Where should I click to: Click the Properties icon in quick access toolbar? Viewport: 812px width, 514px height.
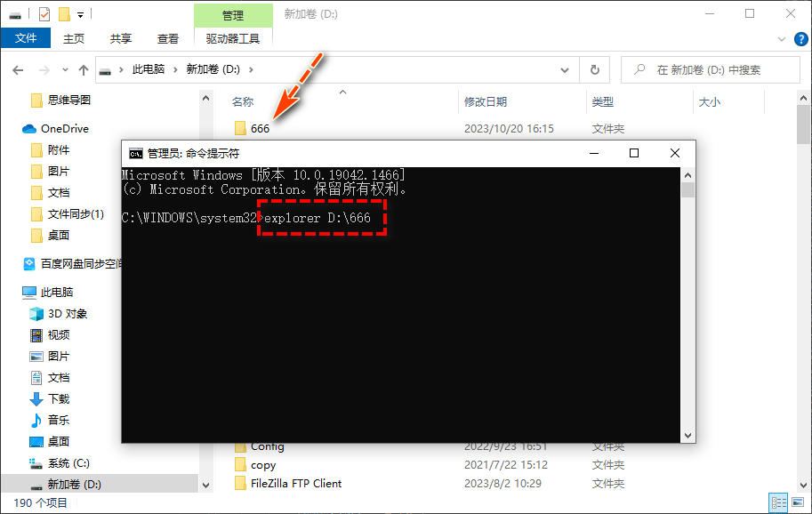click(x=45, y=13)
